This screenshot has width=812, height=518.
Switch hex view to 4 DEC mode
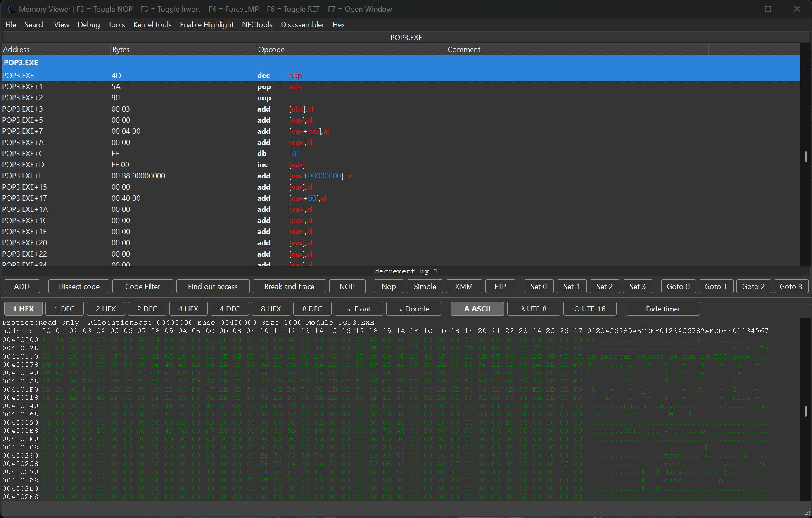(x=230, y=309)
